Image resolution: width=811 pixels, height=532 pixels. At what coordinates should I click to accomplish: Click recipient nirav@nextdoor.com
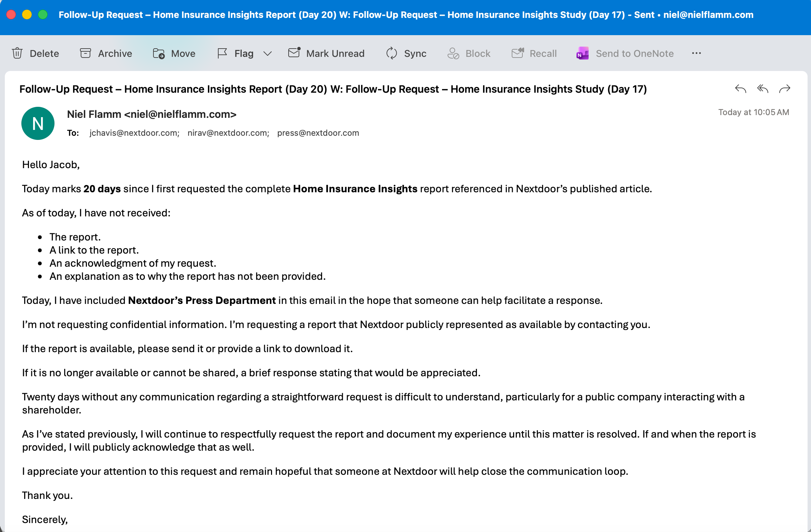[x=228, y=133]
